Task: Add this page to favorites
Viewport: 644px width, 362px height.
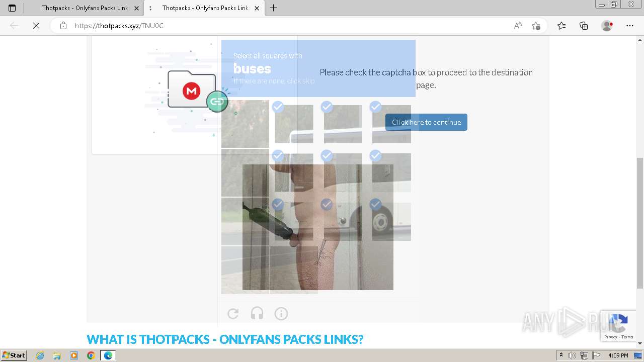Action: click(x=536, y=26)
